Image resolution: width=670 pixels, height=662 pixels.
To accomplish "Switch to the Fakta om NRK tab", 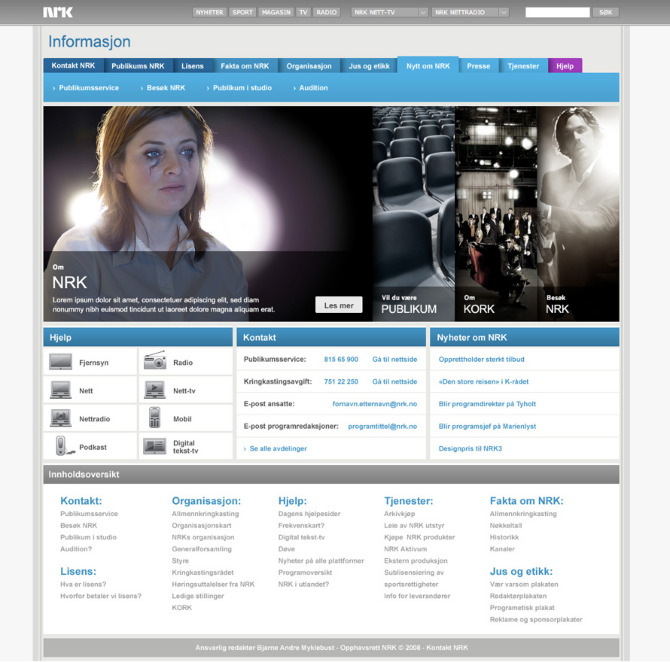I will (245, 66).
